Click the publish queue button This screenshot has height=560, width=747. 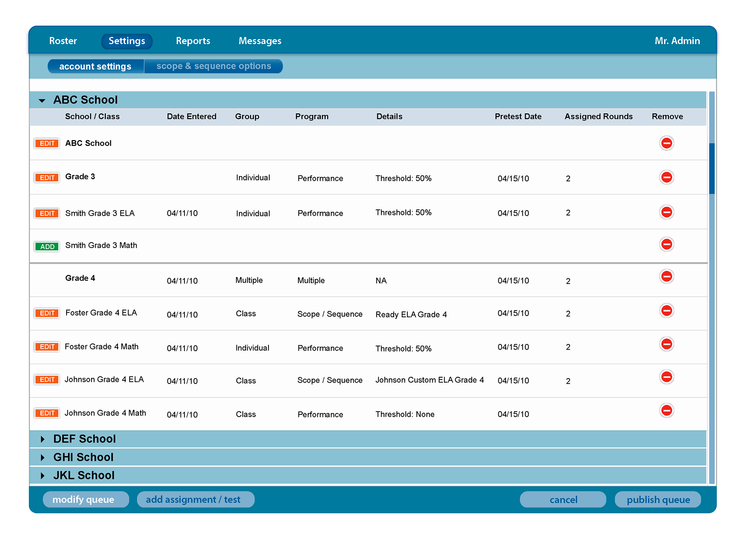[658, 500]
